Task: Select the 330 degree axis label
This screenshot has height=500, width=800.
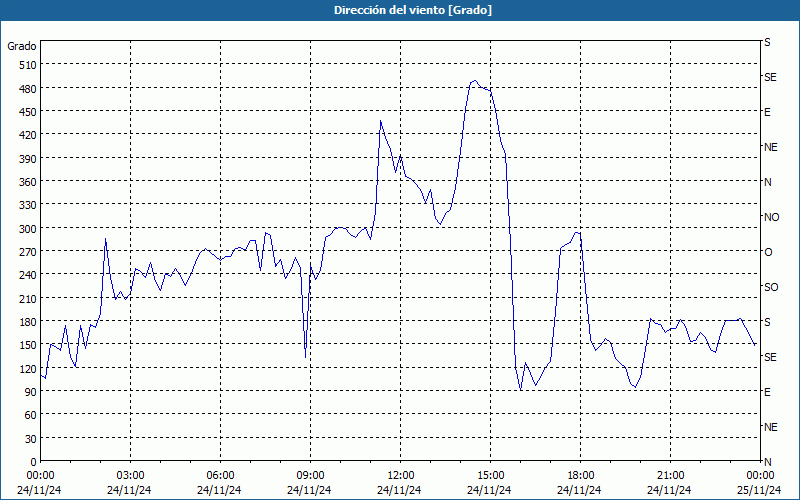Action: [28, 205]
